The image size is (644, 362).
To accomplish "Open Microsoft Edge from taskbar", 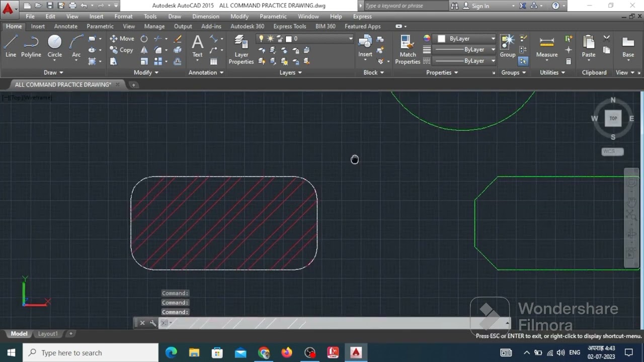I will click(171, 352).
